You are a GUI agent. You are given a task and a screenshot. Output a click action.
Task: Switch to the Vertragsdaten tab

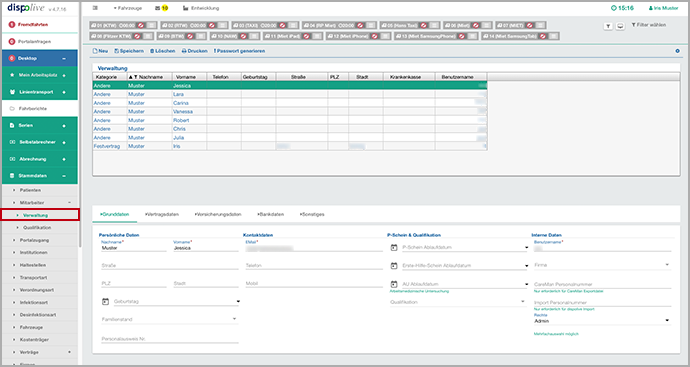coord(162,214)
